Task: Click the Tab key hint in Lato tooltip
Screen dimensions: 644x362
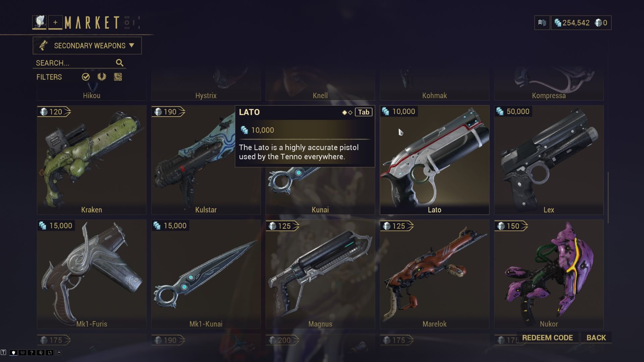Action: 364,112
